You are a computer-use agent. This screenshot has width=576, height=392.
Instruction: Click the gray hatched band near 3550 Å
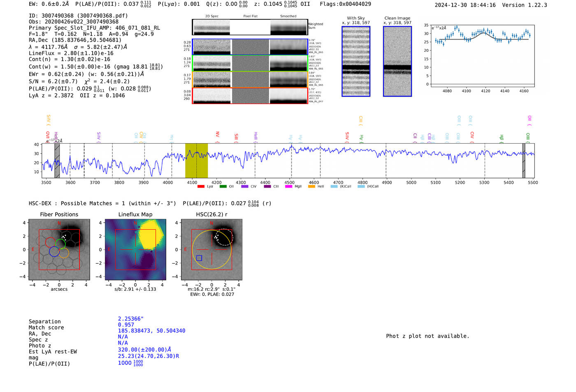57,160
